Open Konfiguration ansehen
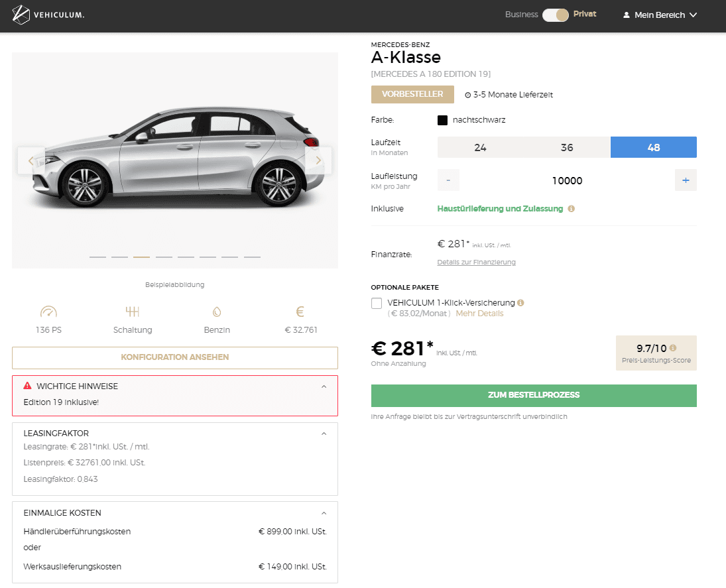 pos(175,358)
